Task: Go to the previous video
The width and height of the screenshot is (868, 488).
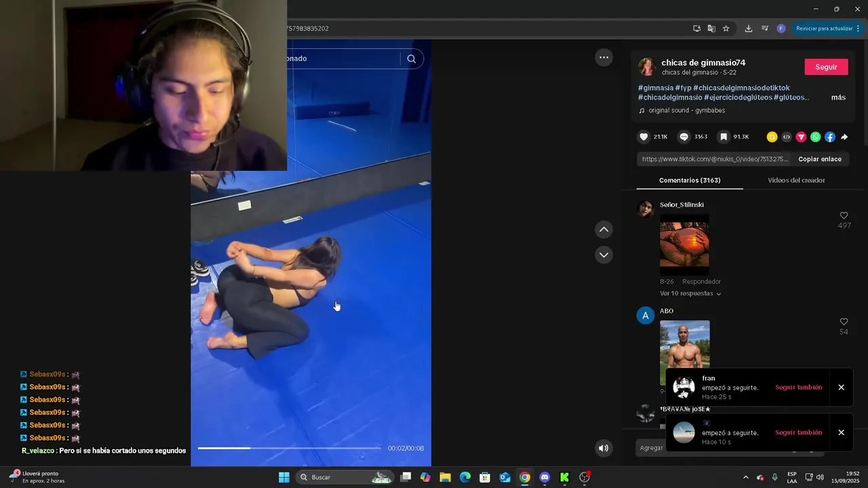Action: point(604,230)
